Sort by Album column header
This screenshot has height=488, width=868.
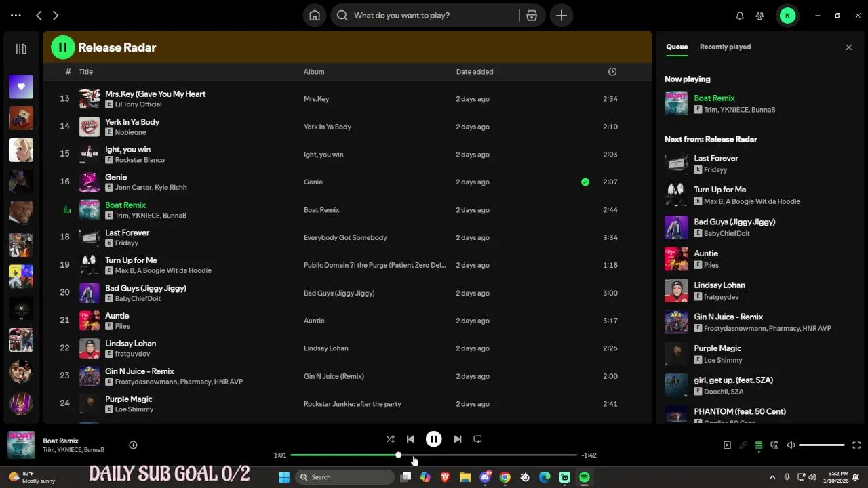[314, 72]
